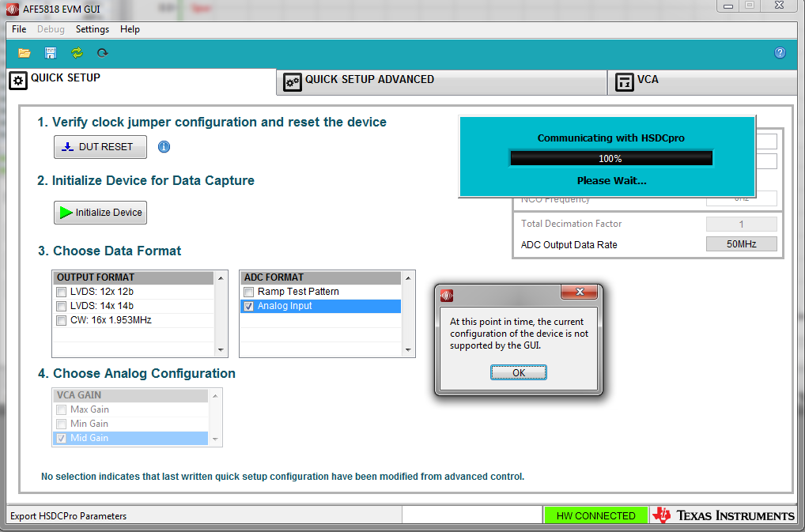Check Max Gain in VCA GAIN list

[x=62, y=410]
